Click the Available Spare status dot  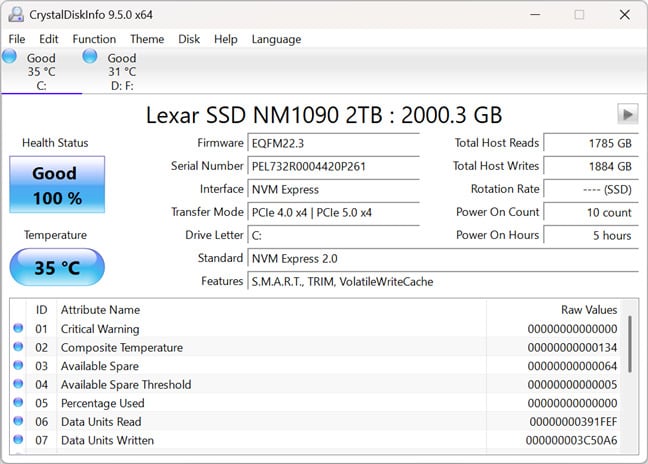[x=18, y=366]
